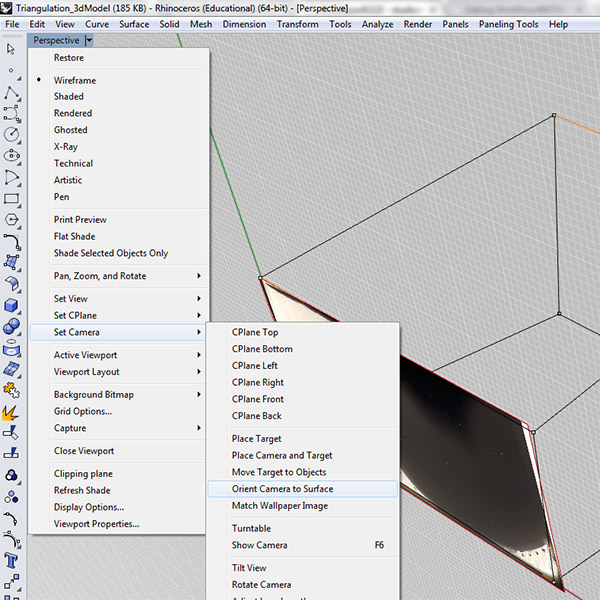Select the Fillet Surface tool
The image size is (600, 600).
(x=11, y=284)
